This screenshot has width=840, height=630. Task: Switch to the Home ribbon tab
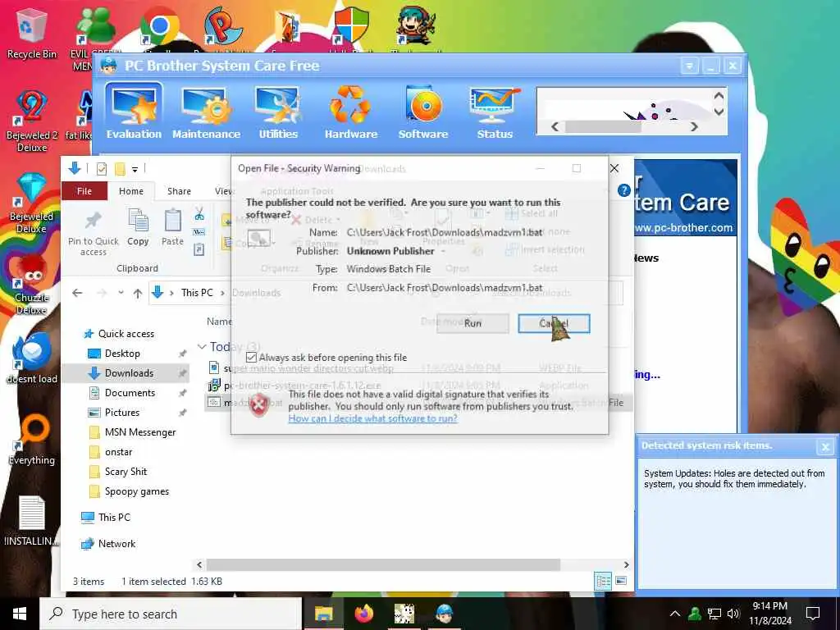131,191
